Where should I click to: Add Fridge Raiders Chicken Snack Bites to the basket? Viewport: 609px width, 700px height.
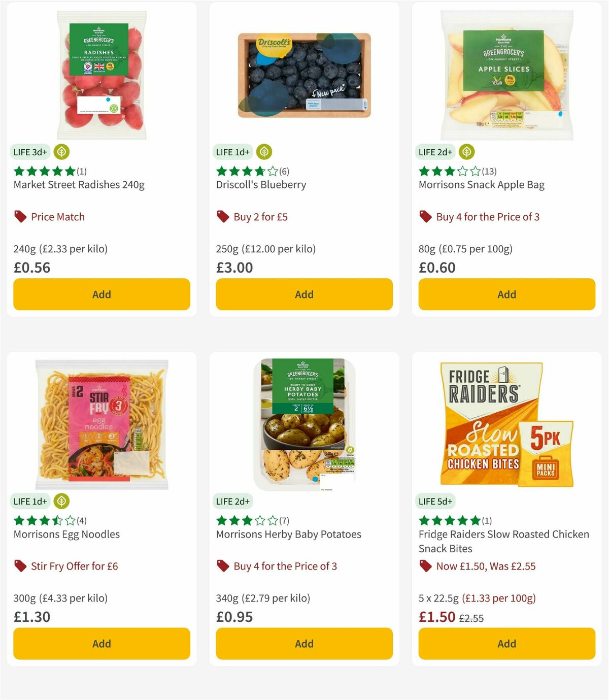[x=506, y=643]
